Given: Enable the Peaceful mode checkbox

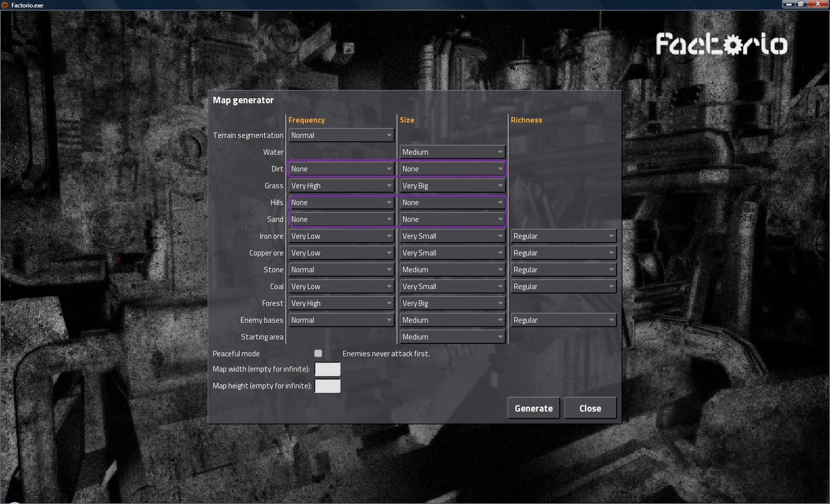Looking at the screenshot, I should [318, 353].
